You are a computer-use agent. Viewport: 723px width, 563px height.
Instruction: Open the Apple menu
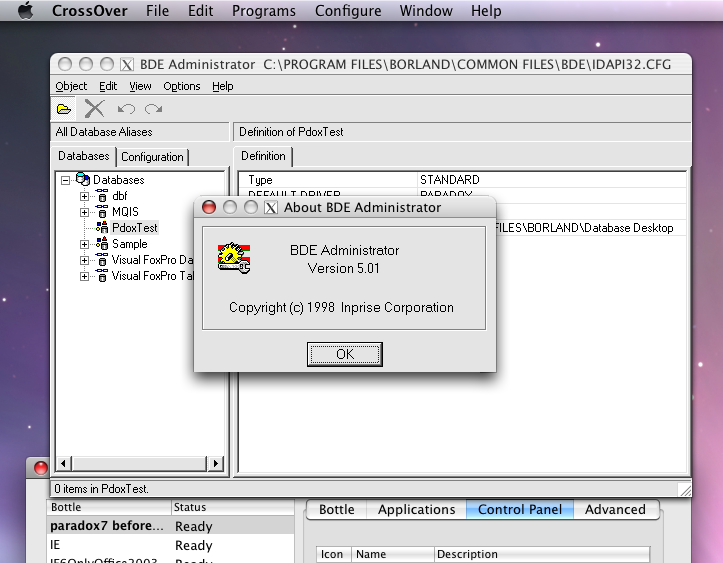click(x=26, y=10)
